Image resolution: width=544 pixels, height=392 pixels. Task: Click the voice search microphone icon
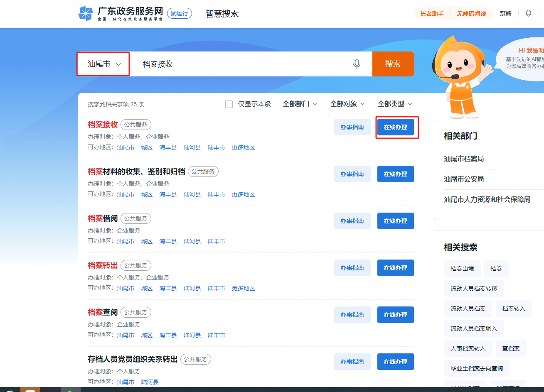[x=357, y=64]
